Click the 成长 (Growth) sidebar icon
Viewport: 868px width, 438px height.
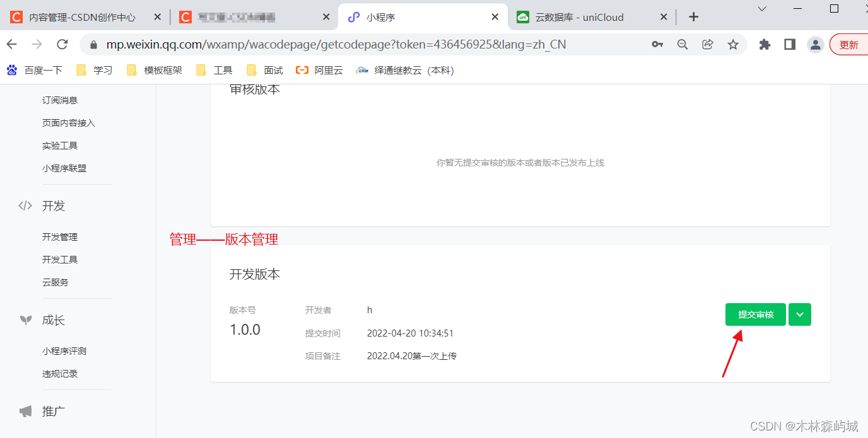(x=25, y=320)
